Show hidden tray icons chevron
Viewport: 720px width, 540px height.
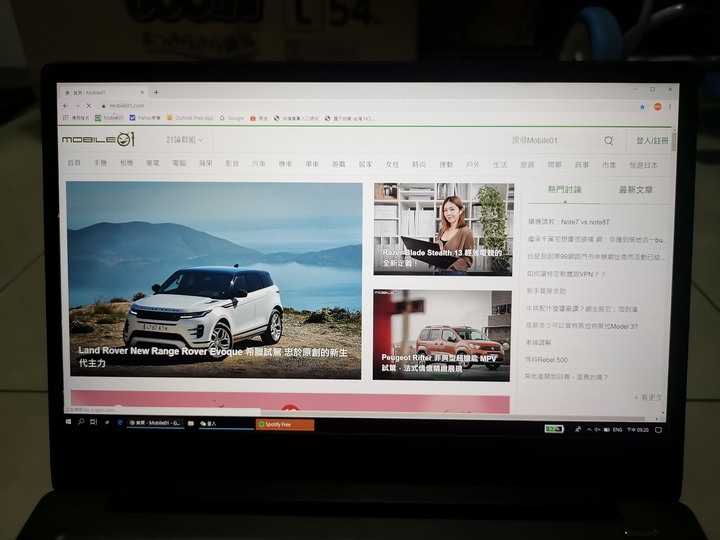point(589,430)
